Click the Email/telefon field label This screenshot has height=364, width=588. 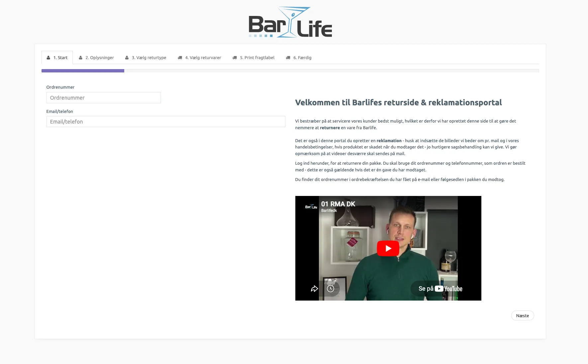pyautogui.click(x=60, y=111)
